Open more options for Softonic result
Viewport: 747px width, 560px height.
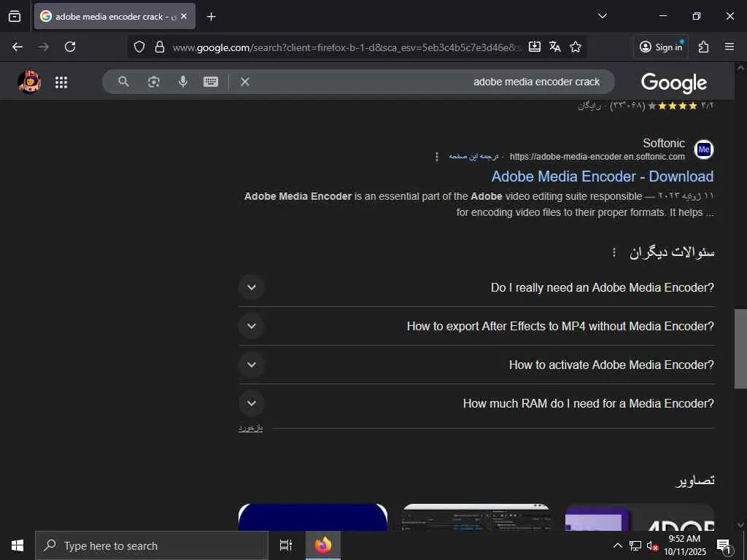tap(437, 157)
